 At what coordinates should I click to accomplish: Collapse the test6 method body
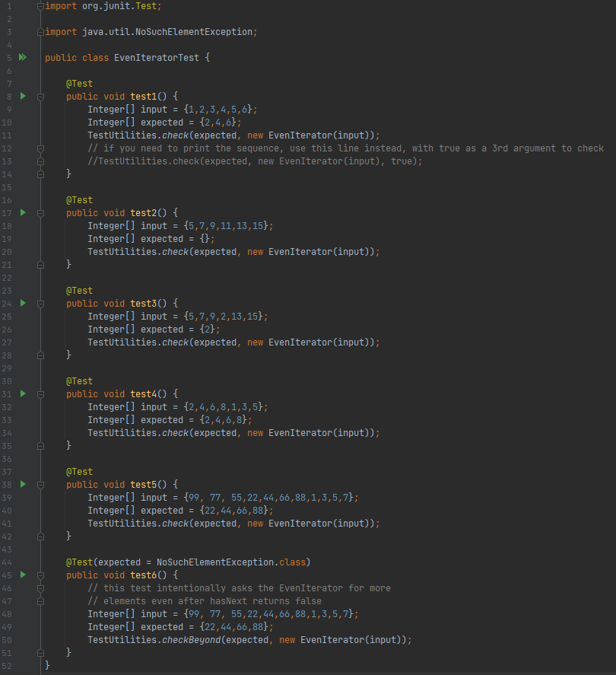pyautogui.click(x=40, y=575)
